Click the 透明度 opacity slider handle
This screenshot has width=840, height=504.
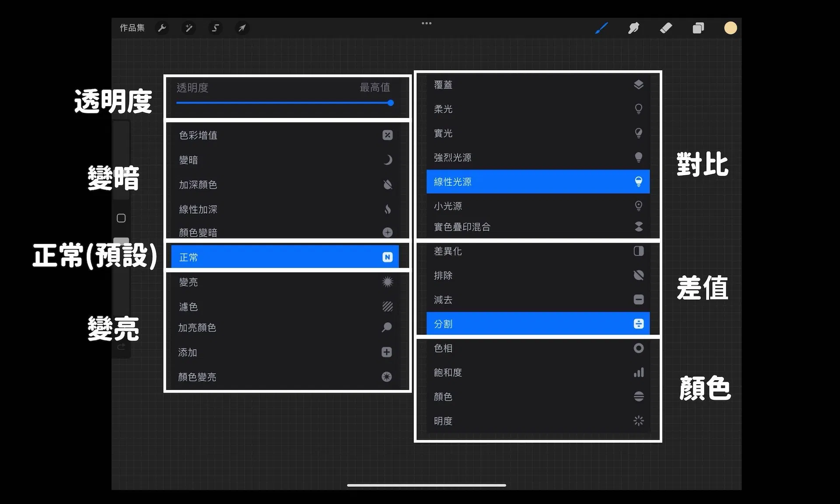tap(391, 103)
